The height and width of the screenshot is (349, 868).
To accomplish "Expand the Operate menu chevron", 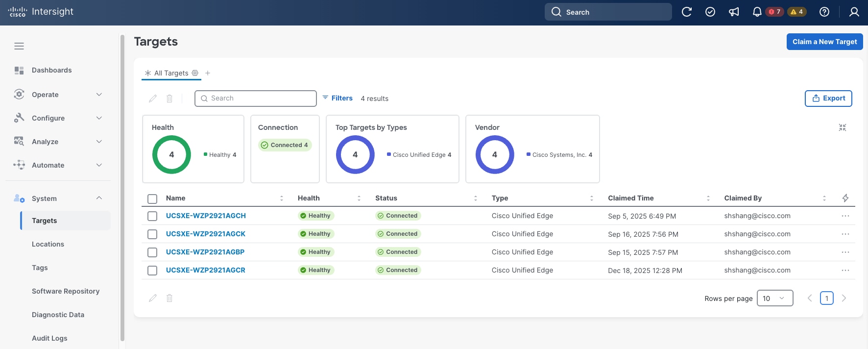I will click(x=99, y=95).
